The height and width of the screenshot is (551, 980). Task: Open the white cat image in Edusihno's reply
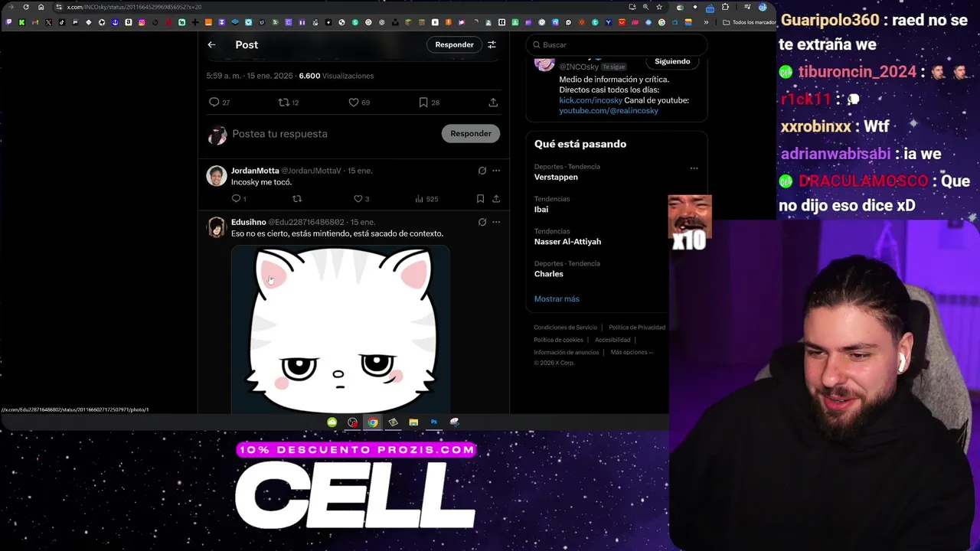341,330
